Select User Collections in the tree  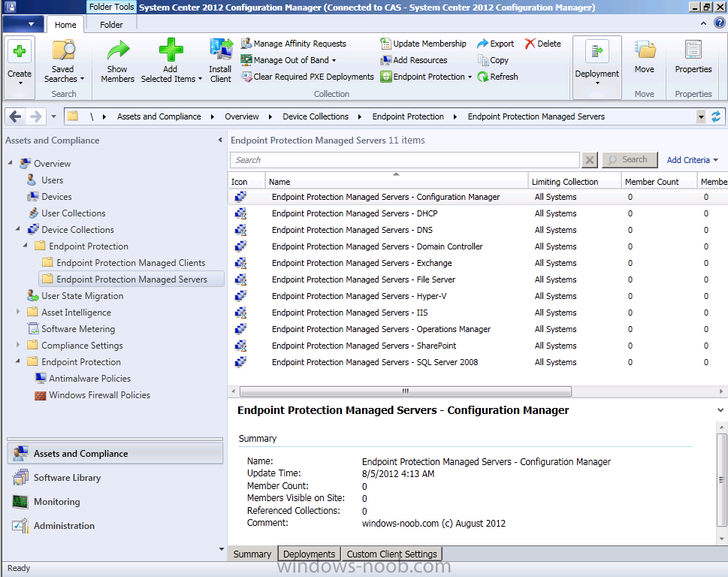66,213
